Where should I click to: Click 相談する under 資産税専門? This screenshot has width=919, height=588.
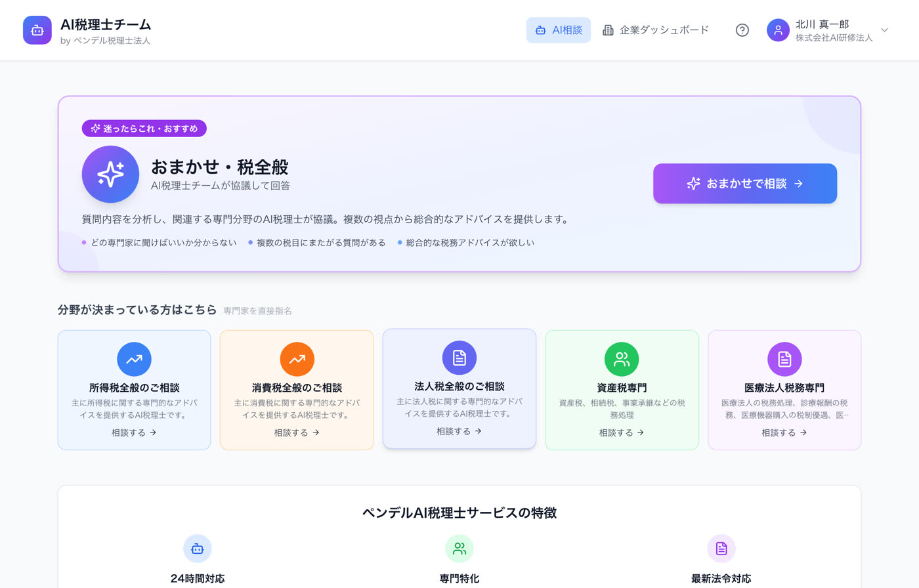click(x=622, y=432)
